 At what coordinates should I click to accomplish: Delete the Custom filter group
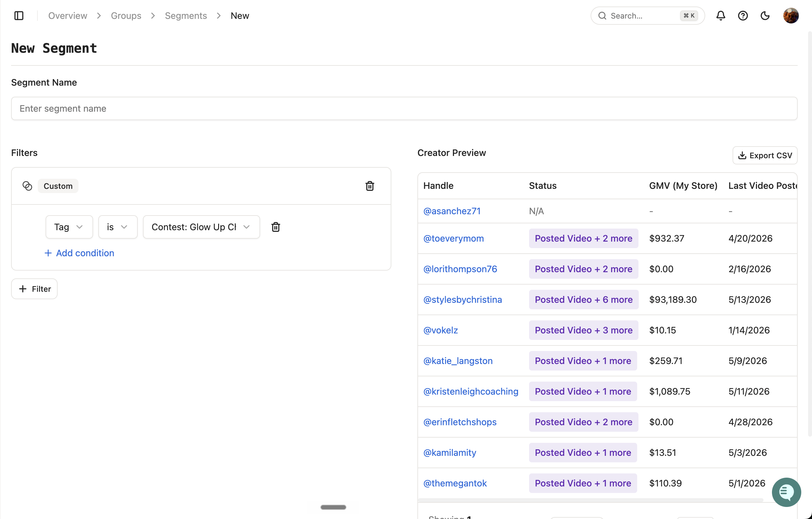point(370,186)
